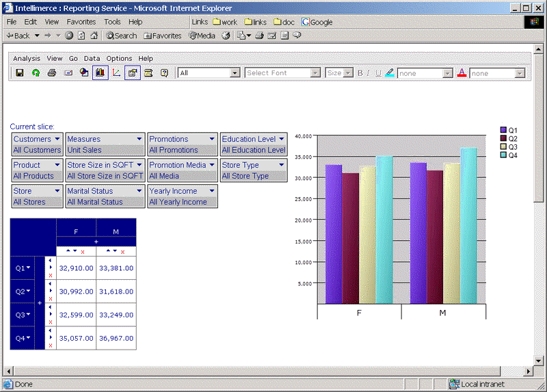Image resolution: width=547 pixels, height=392 pixels.
Task: Click the 'Unit Sales' measure value
Action: click(84, 150)
